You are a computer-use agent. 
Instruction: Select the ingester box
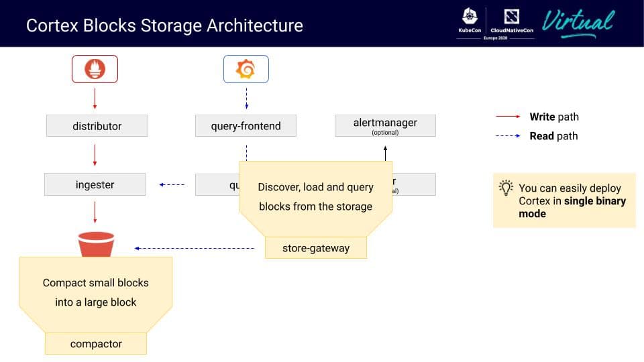coord(95,184)
